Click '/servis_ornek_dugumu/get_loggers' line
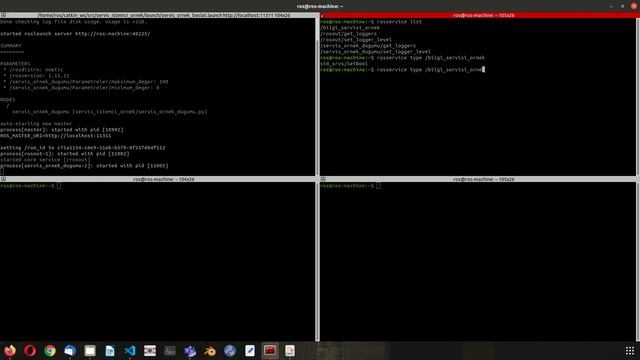Viewport: 640px width, 360px height. coord(368,46)
